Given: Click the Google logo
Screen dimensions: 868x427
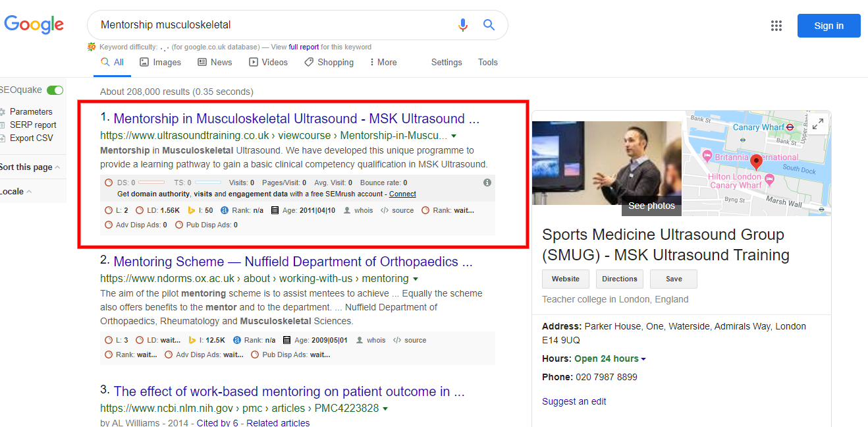Looking at the screenshot, I should click(34, 25).
